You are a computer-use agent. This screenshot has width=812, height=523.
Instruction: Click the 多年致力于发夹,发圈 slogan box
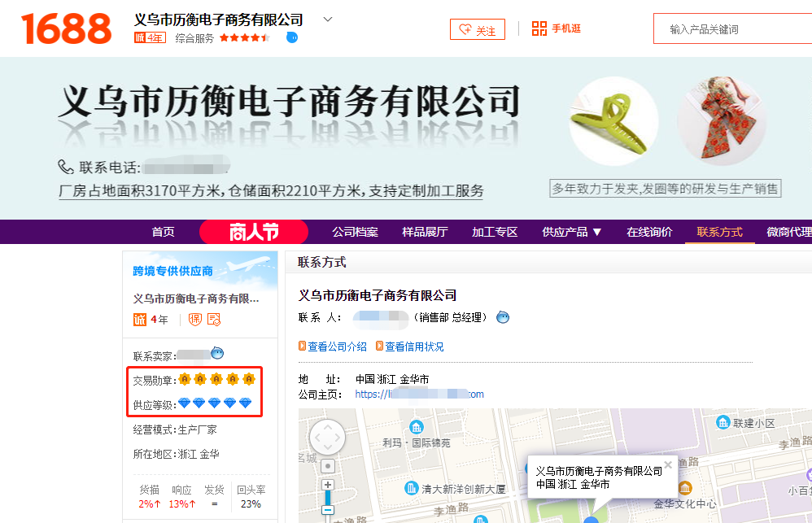click(665, 189)
